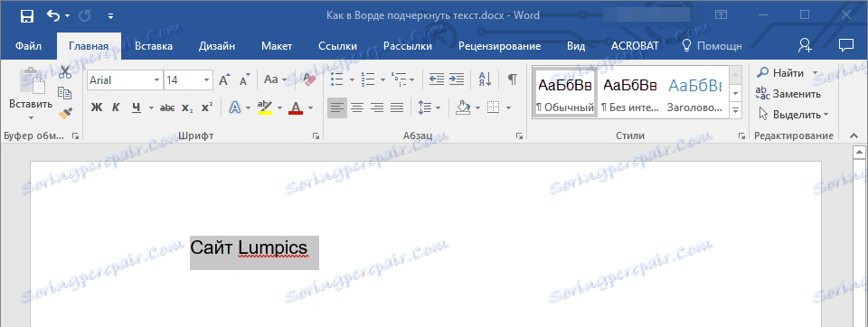
Task: Open Customize Quick Access Toolbar arrow
Action: coord(110,16)
